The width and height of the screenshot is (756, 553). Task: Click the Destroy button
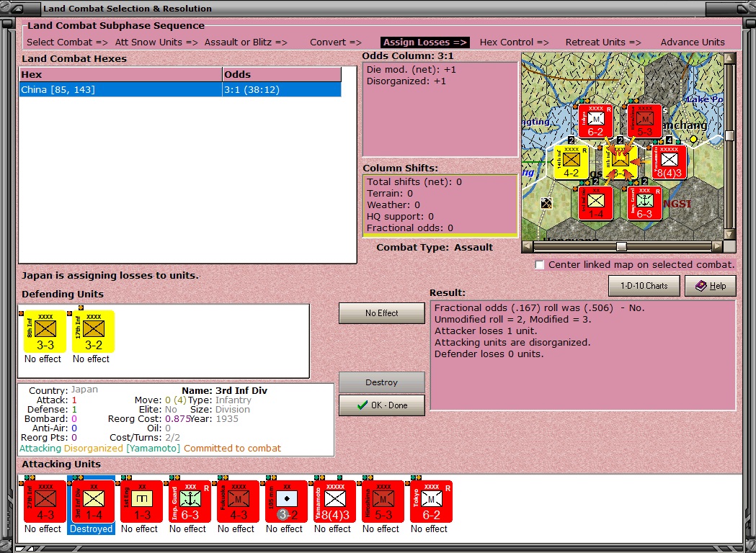pos(381,382)
